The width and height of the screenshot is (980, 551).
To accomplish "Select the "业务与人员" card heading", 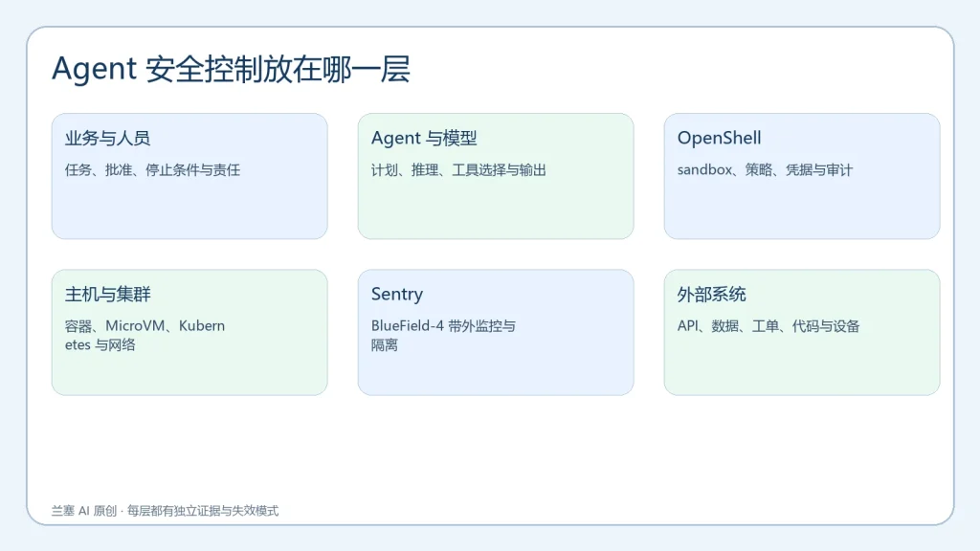I will [x=107, y=138].
